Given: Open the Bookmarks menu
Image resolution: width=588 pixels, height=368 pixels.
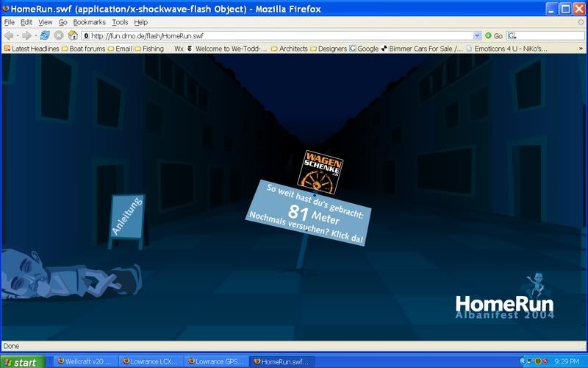Looking at the screenshot, I should tap(89, 22).
